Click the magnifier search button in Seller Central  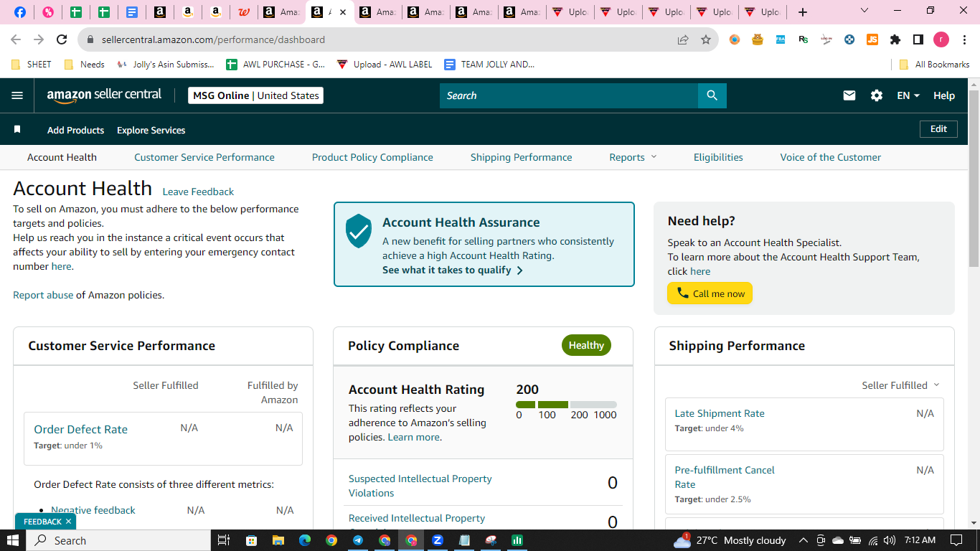pos(712,95)
